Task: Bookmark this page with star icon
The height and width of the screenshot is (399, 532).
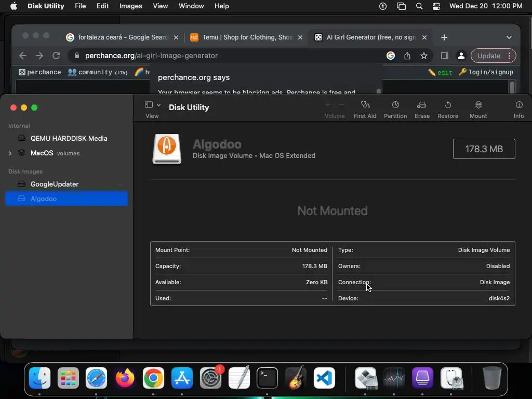Action: [x=424, y=56]
